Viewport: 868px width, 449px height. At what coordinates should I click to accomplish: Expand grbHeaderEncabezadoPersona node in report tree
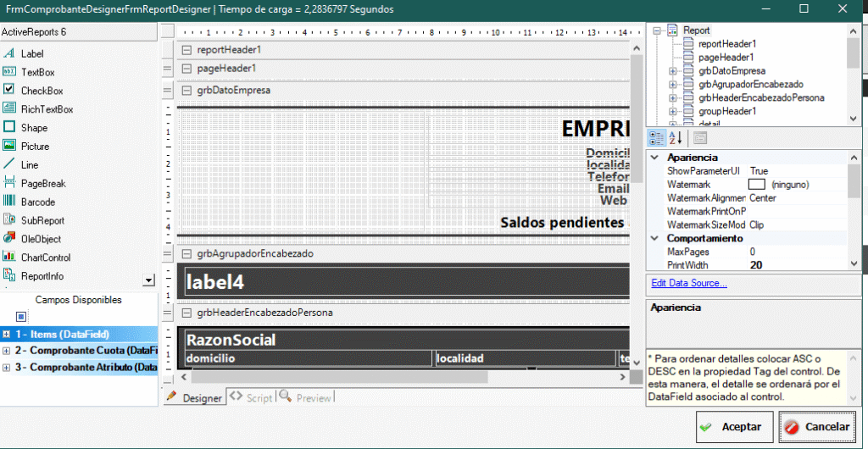[x=673, y=98]
